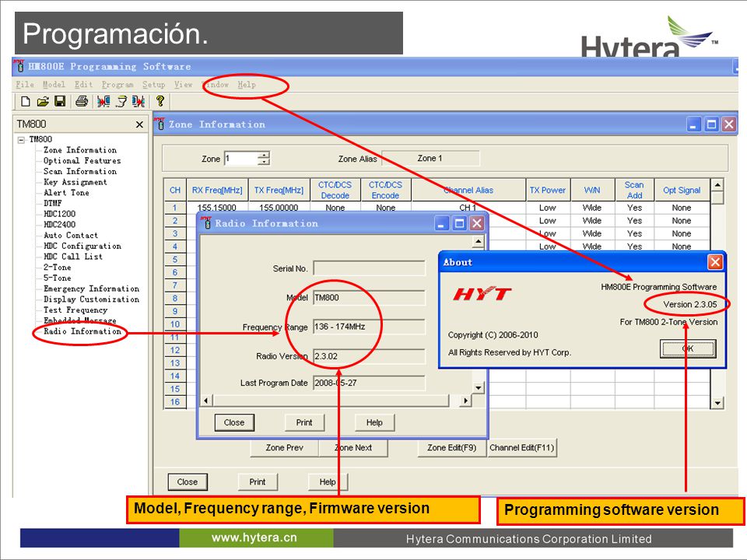Open the Program menu
Image resolution: width=747 pixels, height=560 pixels.
pyautogui.click(x=117, y=85)
